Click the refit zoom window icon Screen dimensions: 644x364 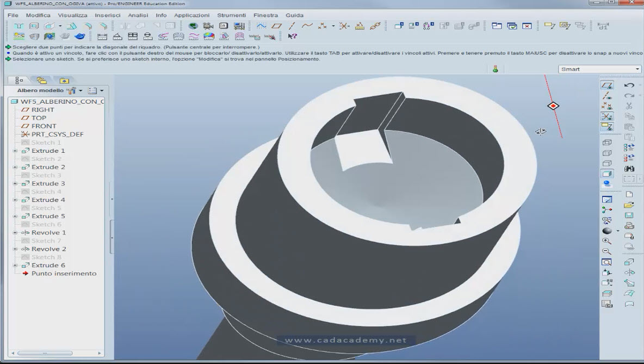(606, 262)
